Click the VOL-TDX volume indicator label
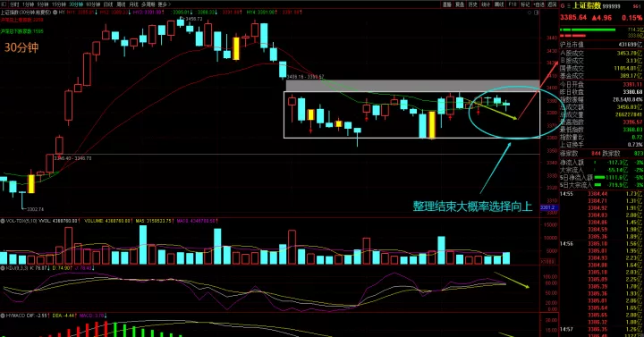 [21, 221]
